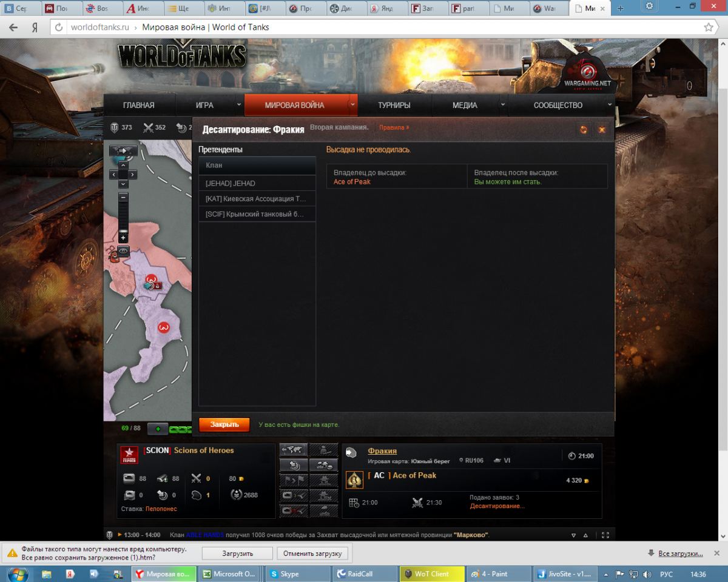The width and height of the screenshot is (728, 582).
Task: Click the Закрыть button
Action: [224, 425]
